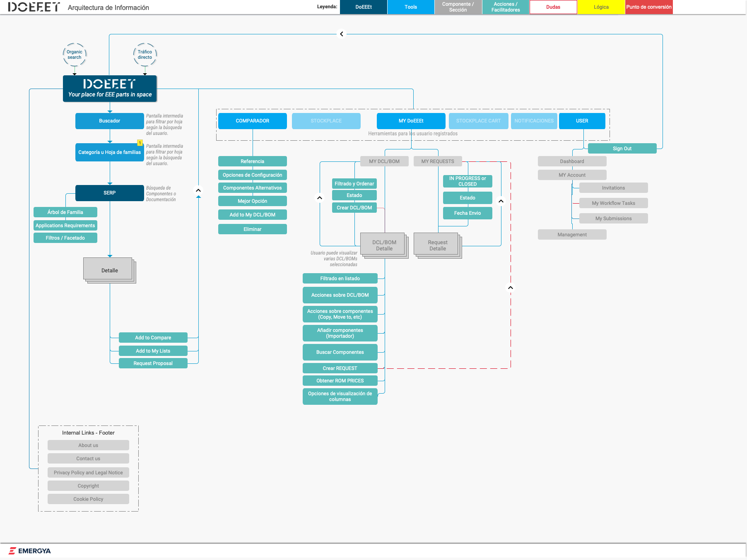Viewport: 747px width, 560px height.
Task: Click My Workflow Tasks box
Action: click(x=614, y=203)
